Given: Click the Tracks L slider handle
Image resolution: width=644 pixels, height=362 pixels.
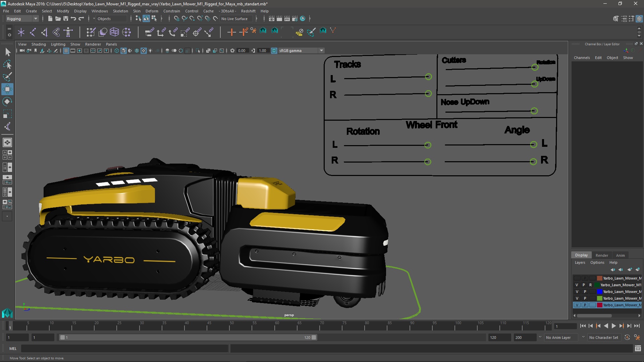Looking at the screenshot, I should (428, 77).
